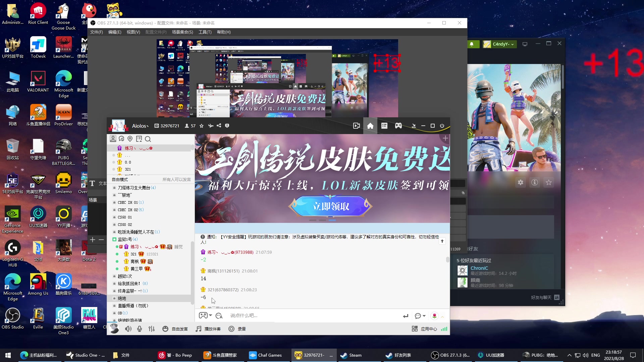Expand the 给我抓回来! channel

pos(114,284)
